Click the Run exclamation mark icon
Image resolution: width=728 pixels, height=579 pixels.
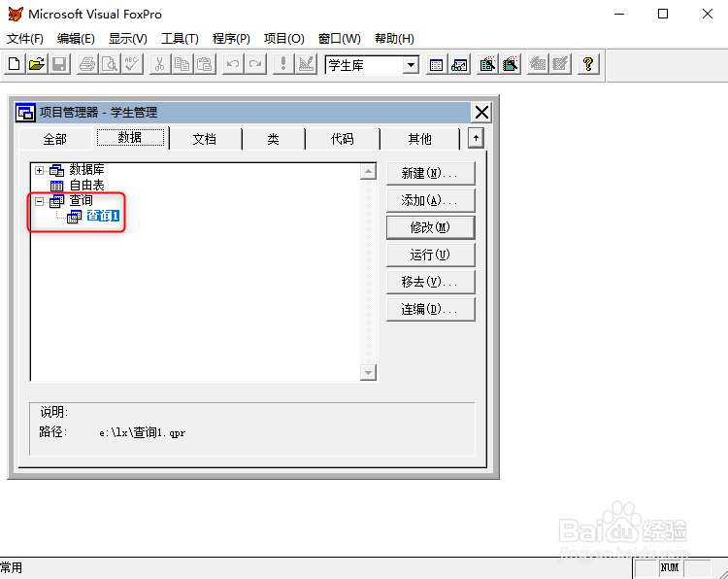[283, 64]
